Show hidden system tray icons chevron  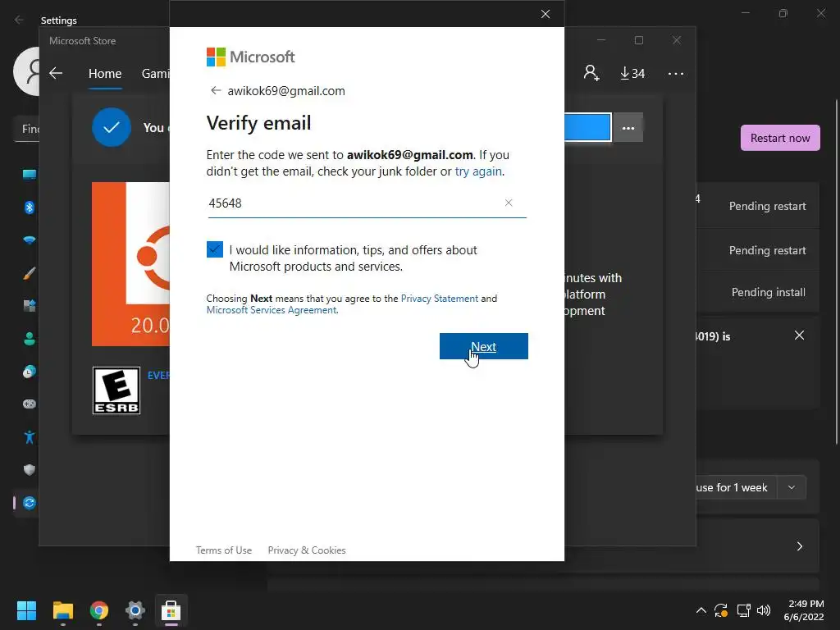(x=701, y=610)
